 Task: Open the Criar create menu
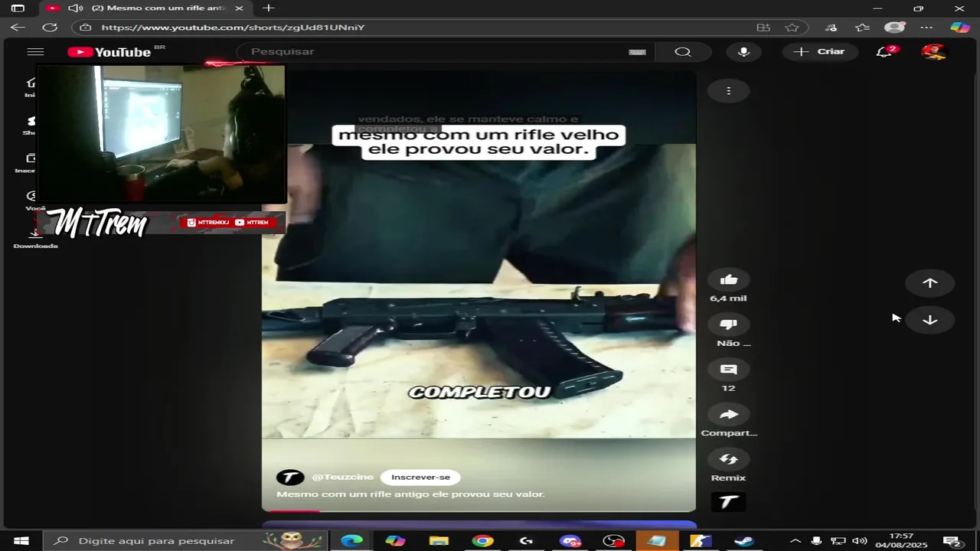[819, 51]
